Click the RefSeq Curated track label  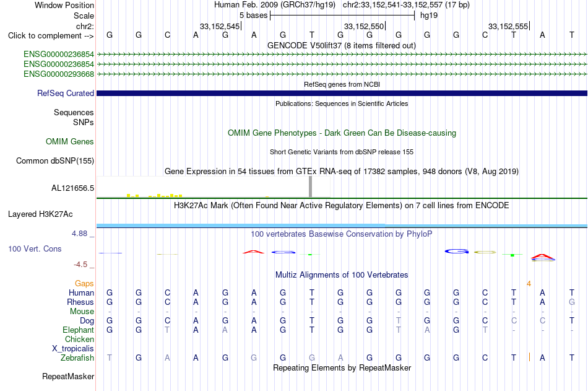coord(65,93)
